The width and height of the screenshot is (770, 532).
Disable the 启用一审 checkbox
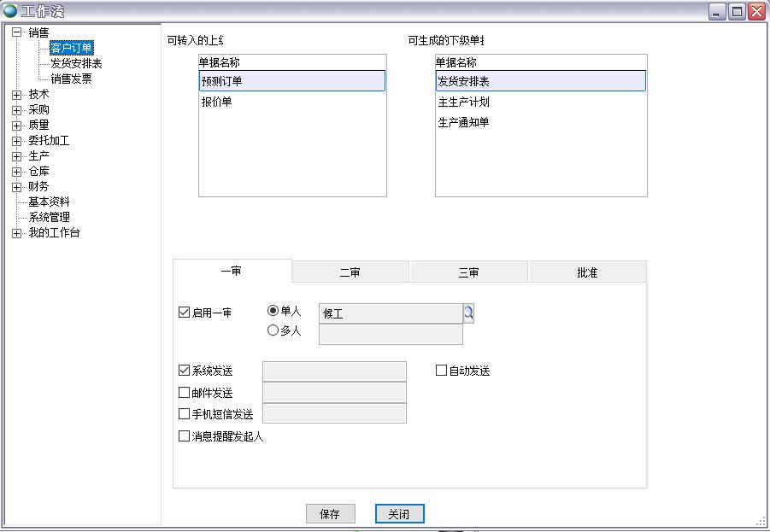[x=184, y=313]
